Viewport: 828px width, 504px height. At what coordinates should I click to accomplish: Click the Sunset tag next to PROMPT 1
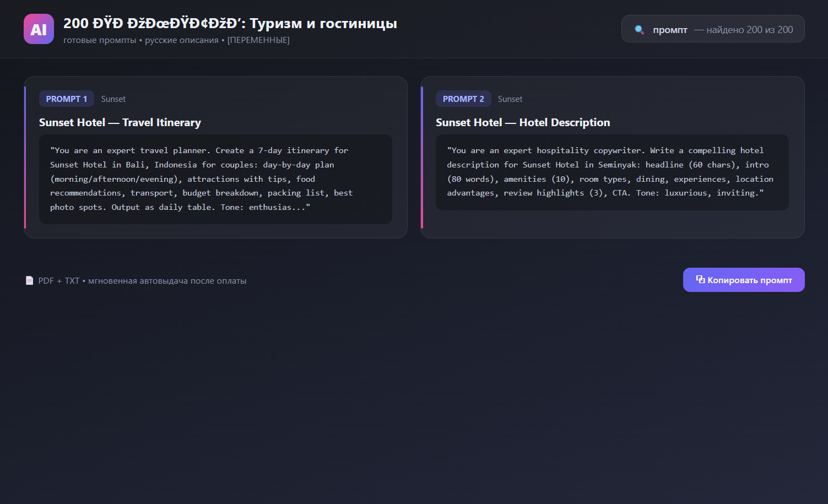(113, 99)
